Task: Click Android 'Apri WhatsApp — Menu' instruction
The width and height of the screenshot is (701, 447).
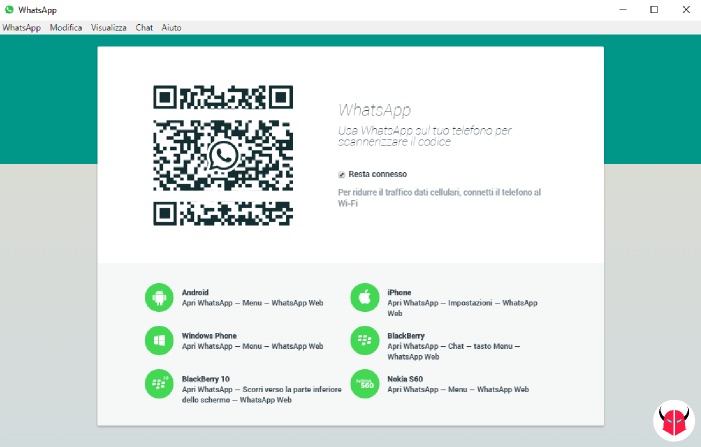Action: 253,303
